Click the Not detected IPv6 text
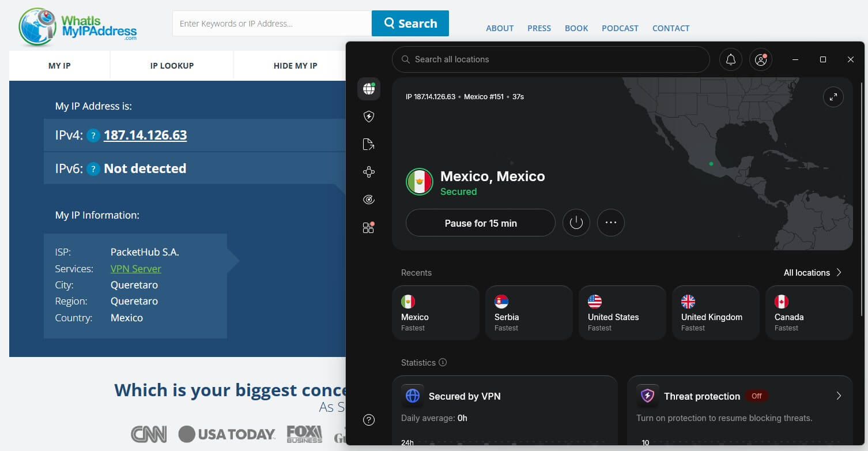Viewport: 868px width, 451px height. click(145, 169)
